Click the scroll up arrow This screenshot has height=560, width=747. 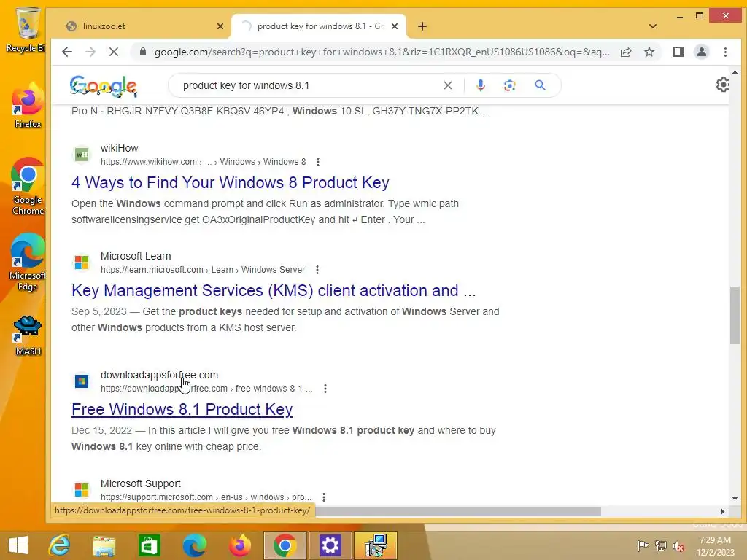735,72
